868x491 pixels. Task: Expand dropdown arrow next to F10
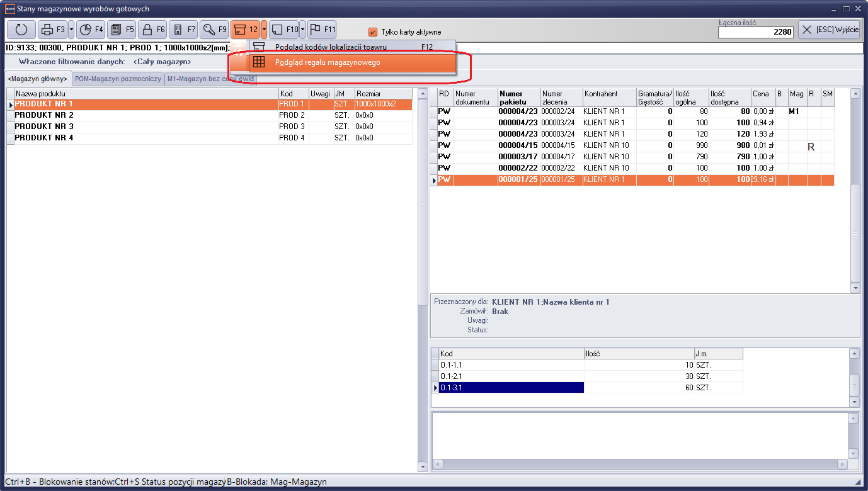point(302,30)
